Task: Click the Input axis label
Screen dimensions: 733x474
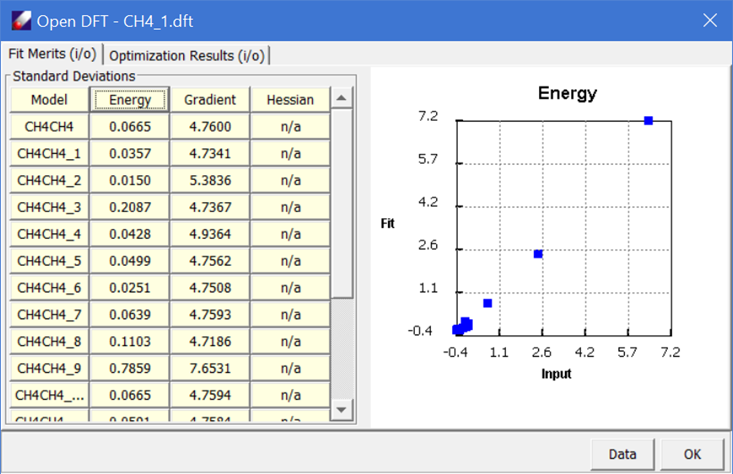Action: (x=556, y=373)
